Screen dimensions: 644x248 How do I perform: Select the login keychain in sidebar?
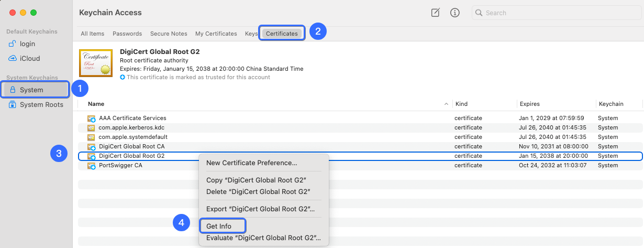[x=27, y=44]
